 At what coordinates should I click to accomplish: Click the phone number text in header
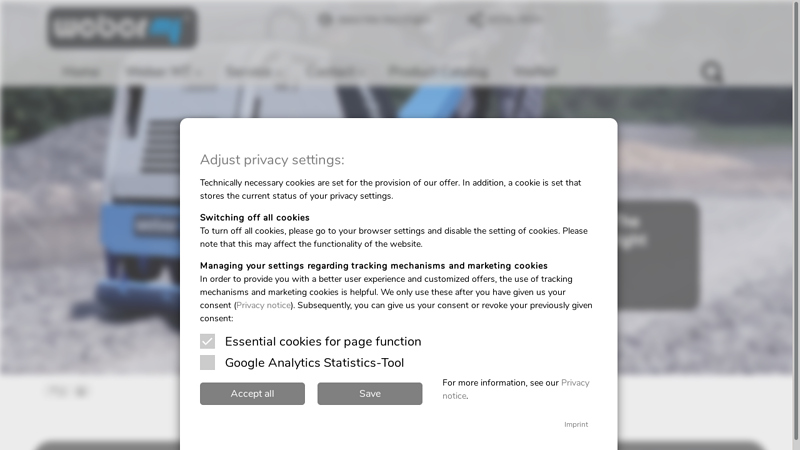[x=382, y=19]
